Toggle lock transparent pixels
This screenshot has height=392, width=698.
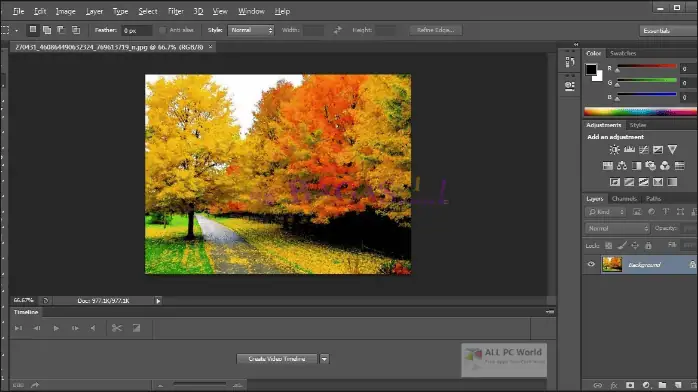click(609, 246)
